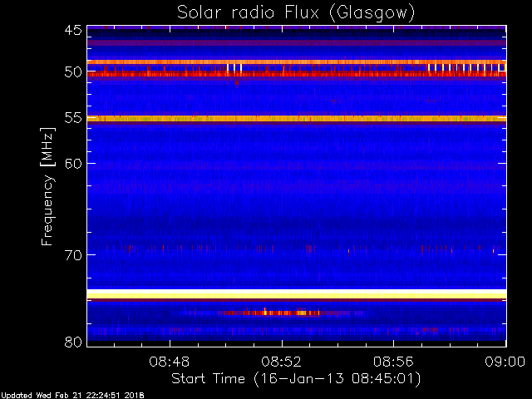Click the bright white band near 75 MHz
This screenshot has width=532, height=399.
(297, 293)
